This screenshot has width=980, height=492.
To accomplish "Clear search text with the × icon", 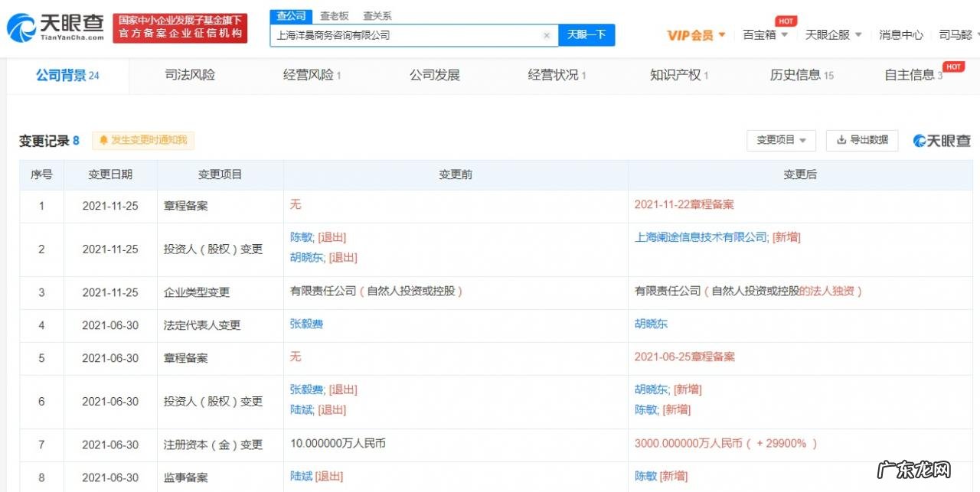I will click(547, 34).
